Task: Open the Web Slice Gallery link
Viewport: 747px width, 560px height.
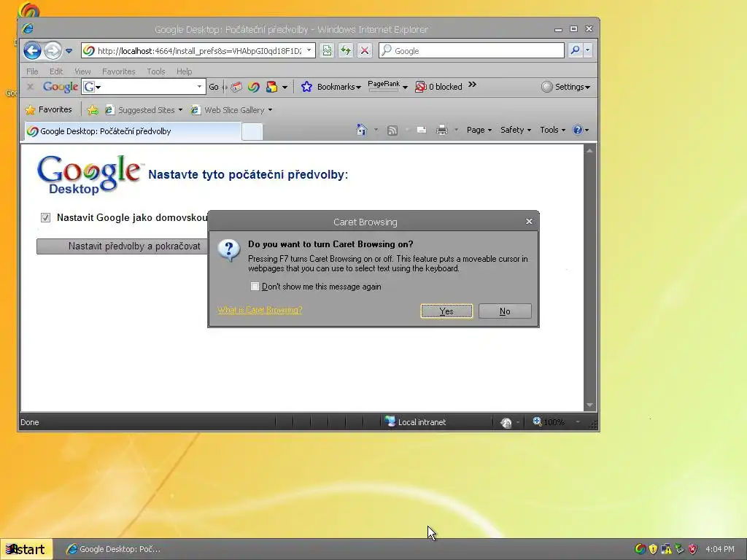Action: (x=231, y=110)
